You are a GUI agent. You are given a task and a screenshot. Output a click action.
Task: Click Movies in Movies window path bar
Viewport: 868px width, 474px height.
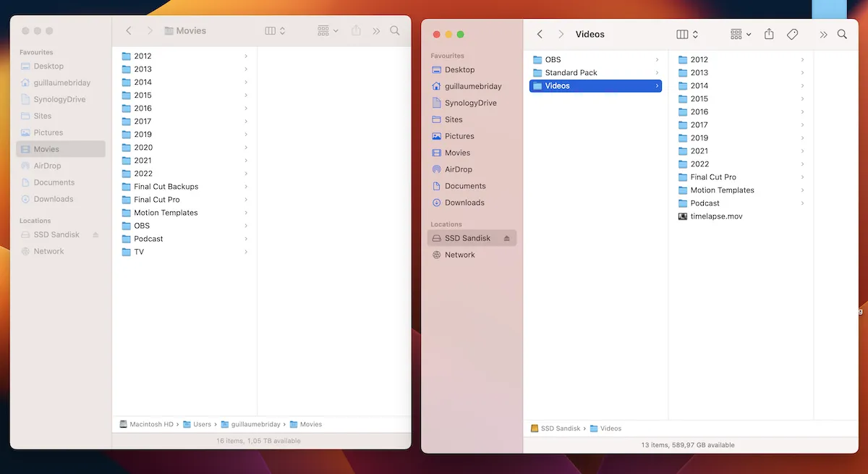tap(306, 424)
